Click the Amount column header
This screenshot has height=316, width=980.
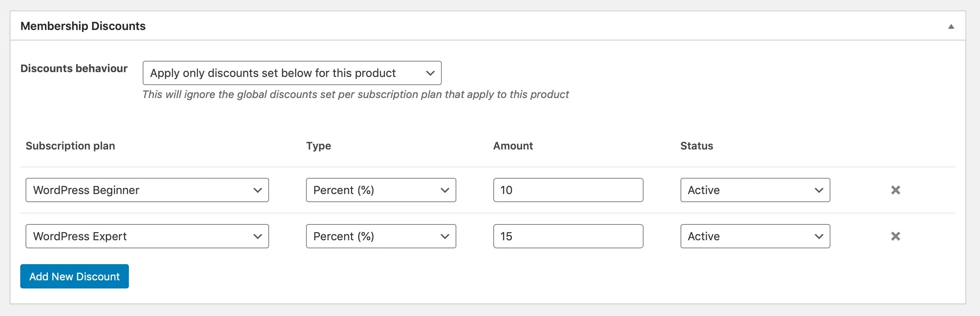click(513, 146)
